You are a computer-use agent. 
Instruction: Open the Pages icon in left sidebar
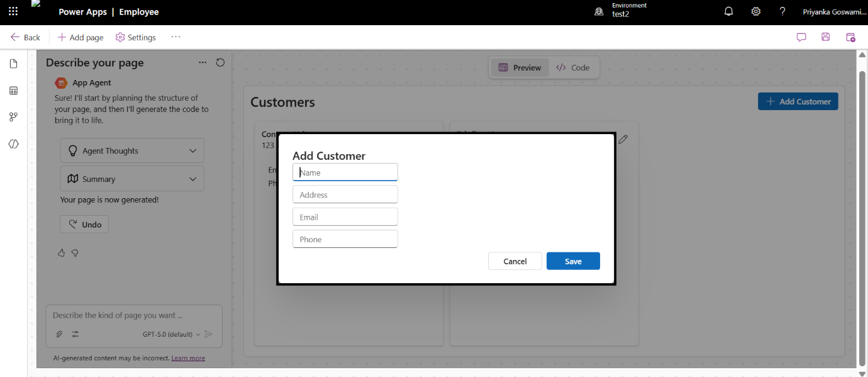[13, 64]
